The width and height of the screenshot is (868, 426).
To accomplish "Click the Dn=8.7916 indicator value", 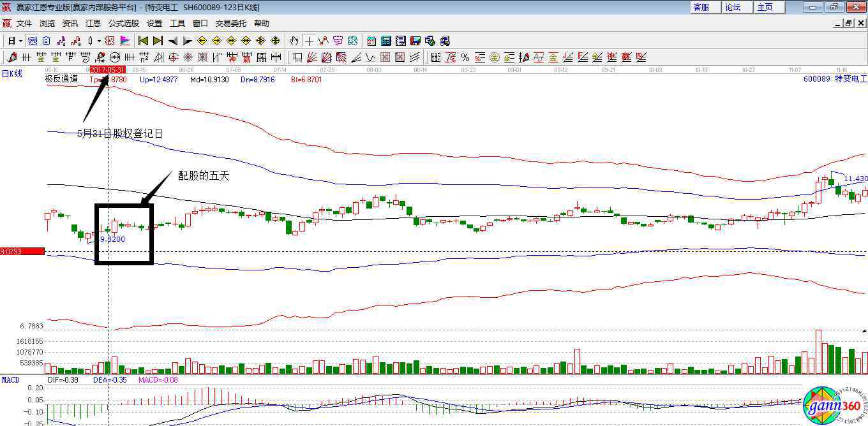I will tap(258, 80).
